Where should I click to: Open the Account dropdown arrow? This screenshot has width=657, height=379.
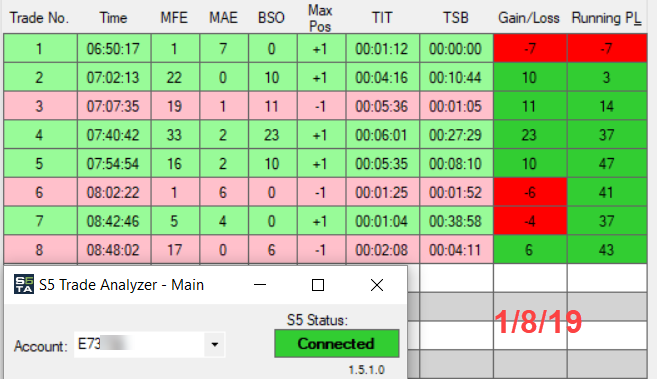pyautogui.click(x=215, y=345)
